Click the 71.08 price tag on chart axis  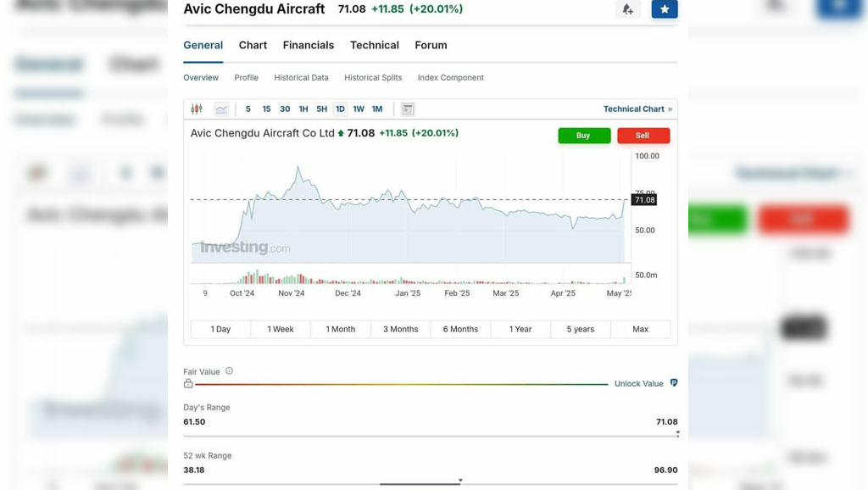(644, 200)
